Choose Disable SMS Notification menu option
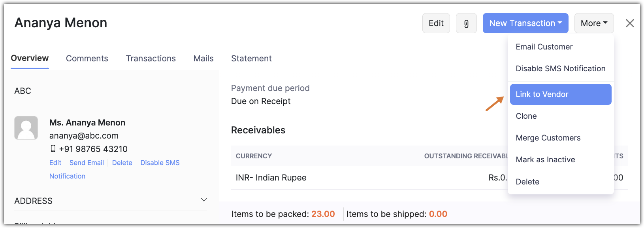 [x=560, y=68]
